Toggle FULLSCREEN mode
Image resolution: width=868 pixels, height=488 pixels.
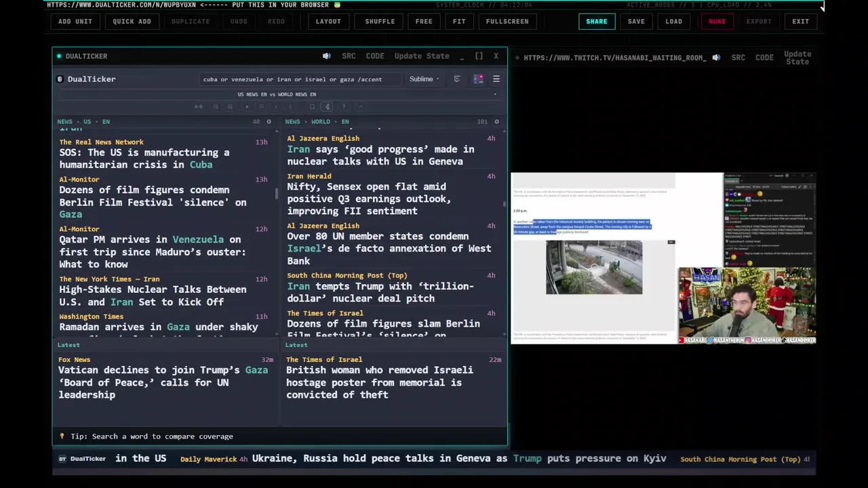pyautogui.click(x=507, y=21)
